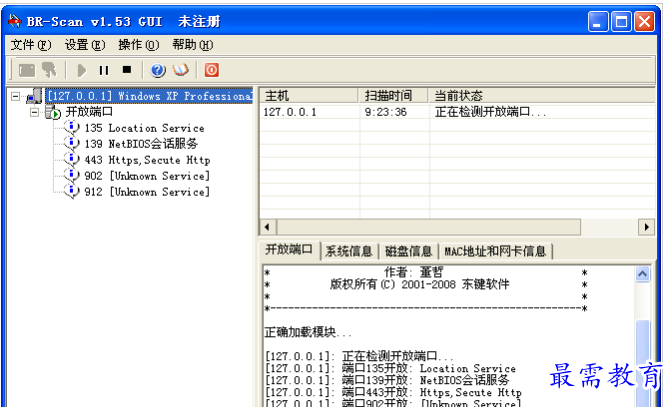The height and width of the screenshot is (407, 671).
Task: Select port 443 Https, Secute Http
Action: (x=147, y=160)
